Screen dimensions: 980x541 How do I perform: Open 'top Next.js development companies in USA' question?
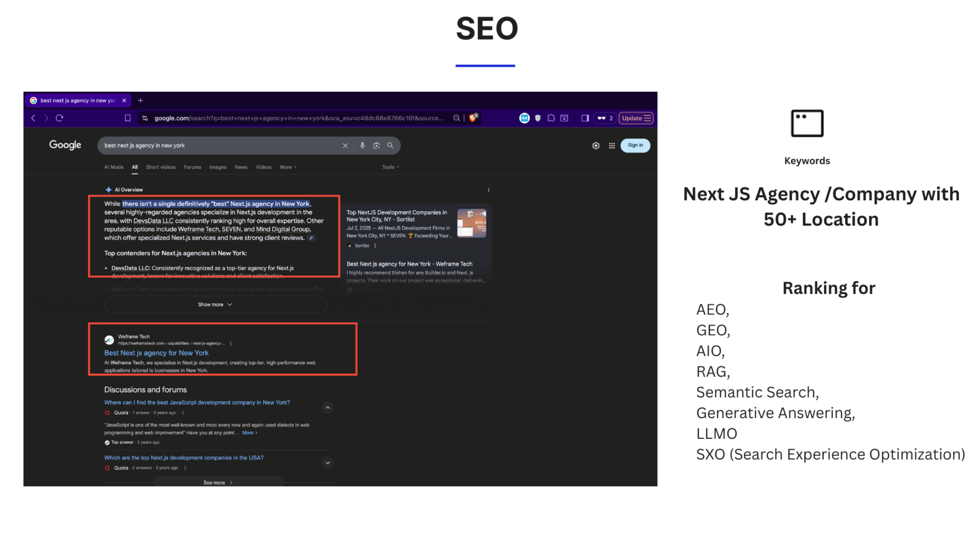(x=184, y=458)
